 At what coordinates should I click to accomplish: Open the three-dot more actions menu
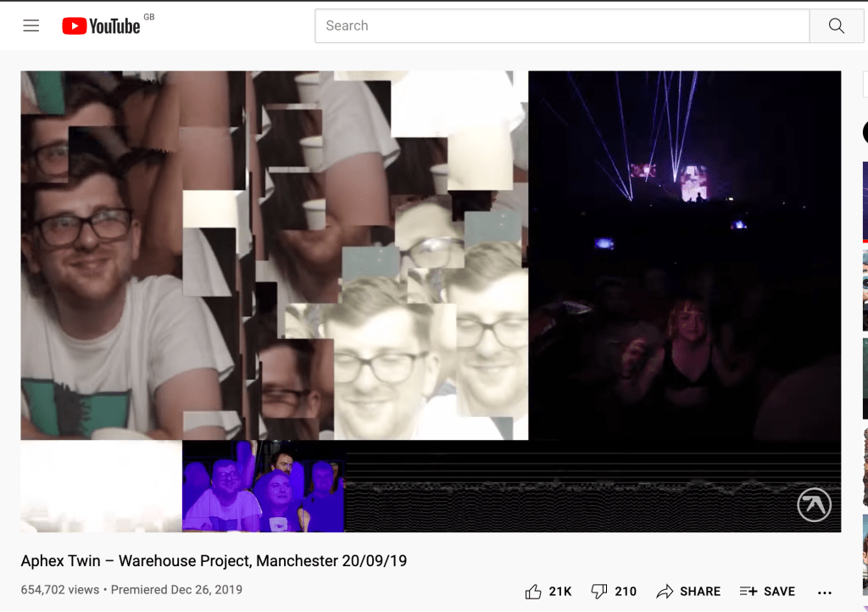tap(824, 592)
